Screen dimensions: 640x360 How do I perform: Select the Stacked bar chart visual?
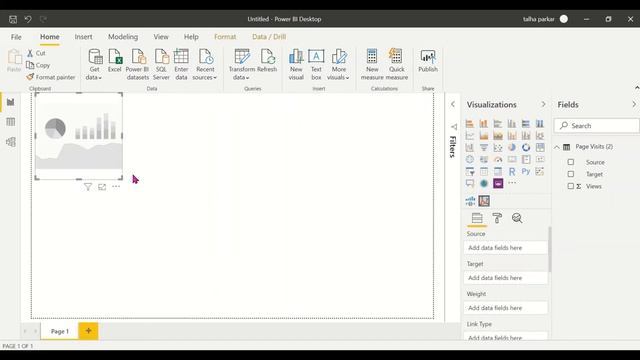click(470, 124)
